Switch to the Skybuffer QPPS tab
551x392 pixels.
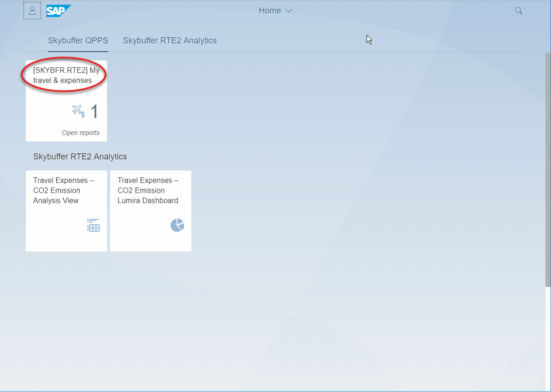pyautogui.click(x=78, y=41)
